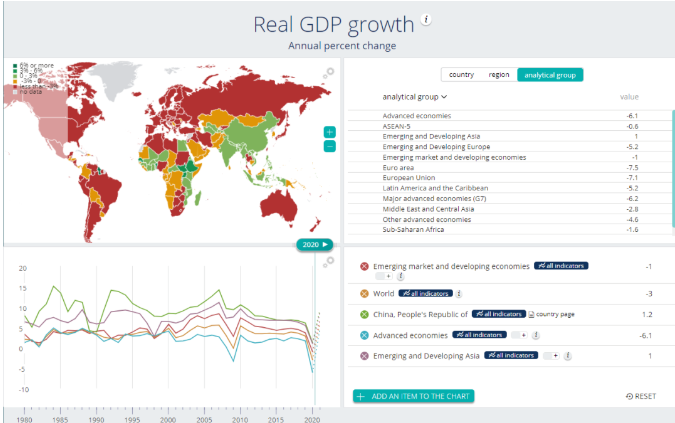The image size is (675, 423).
Task: Show all indicators for Advanced economies
Action: pos(480,335)
